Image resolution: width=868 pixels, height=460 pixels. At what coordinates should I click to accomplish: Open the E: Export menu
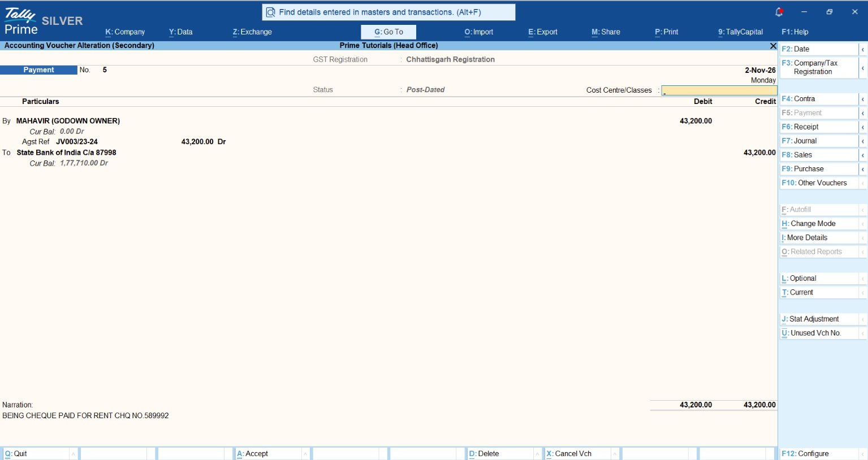coord(543,32)
